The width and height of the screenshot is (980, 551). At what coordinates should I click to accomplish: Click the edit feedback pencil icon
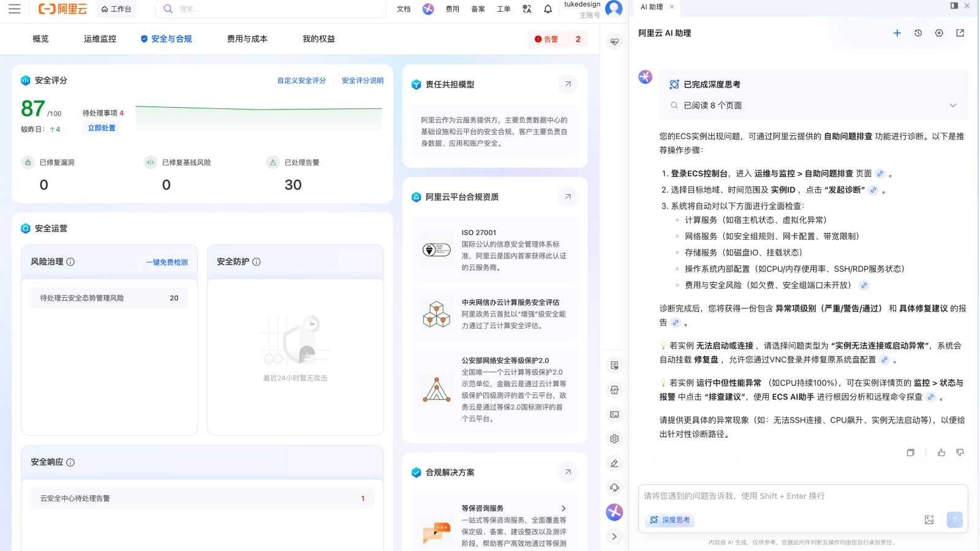614,463
